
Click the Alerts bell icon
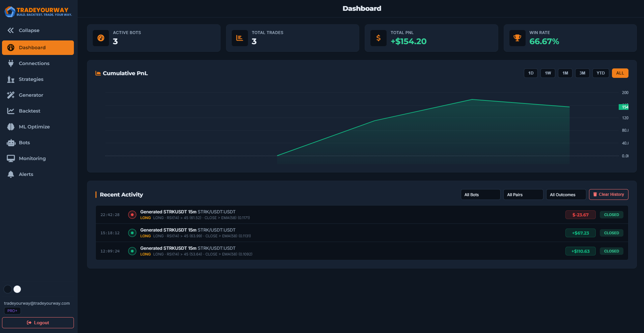[11, 174]
